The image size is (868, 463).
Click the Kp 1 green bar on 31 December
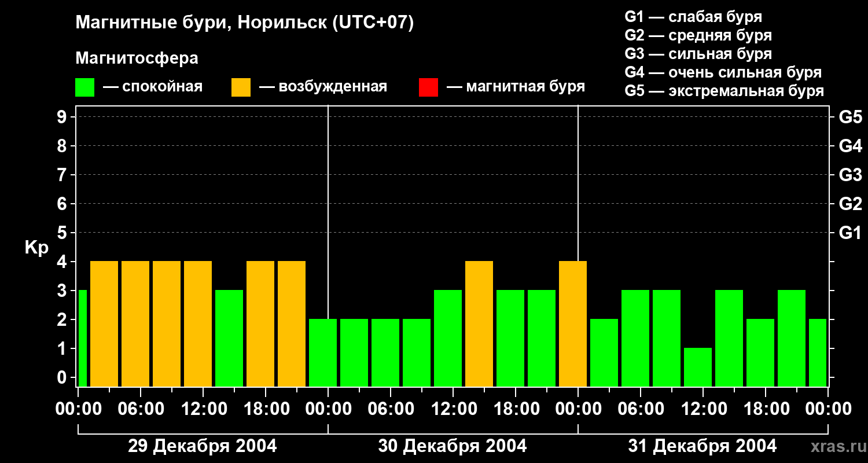pos(698,367)
